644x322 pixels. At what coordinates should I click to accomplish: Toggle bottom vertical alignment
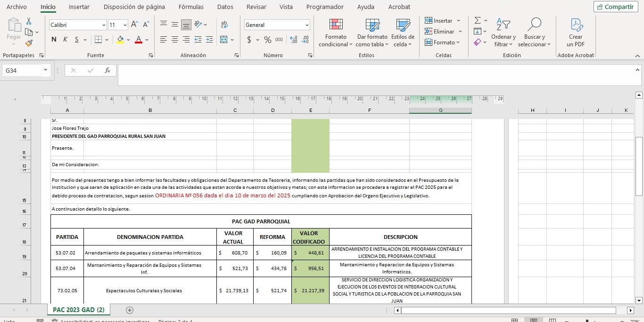click(186, 25)
